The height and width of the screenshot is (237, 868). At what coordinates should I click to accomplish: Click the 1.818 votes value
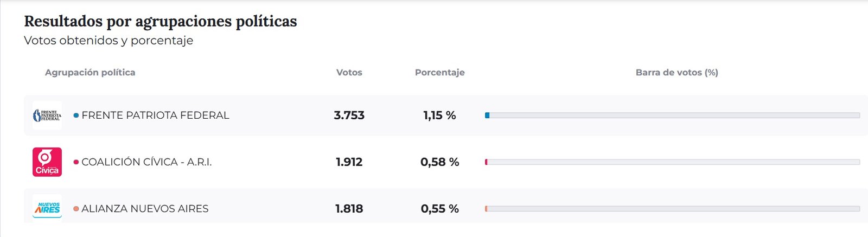coord(349,208)
